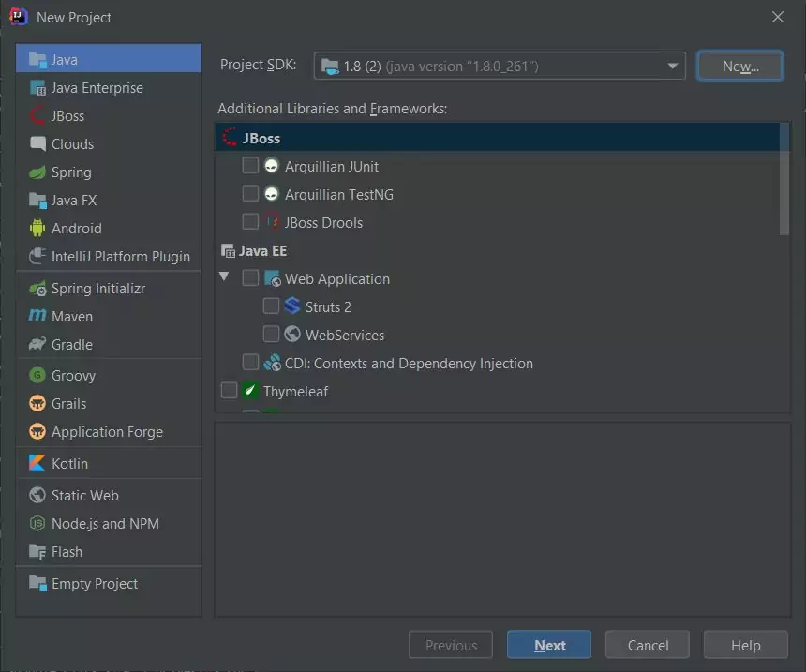Screen dimensions: 806x672
Task: Click the frameworks list vertical scrollbar
Action: [x=784, y=179]
